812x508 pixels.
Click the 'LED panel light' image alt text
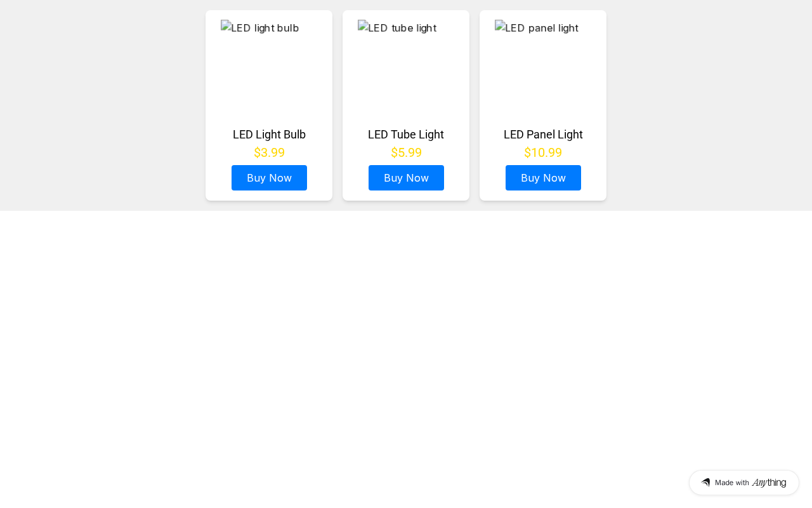542,28
